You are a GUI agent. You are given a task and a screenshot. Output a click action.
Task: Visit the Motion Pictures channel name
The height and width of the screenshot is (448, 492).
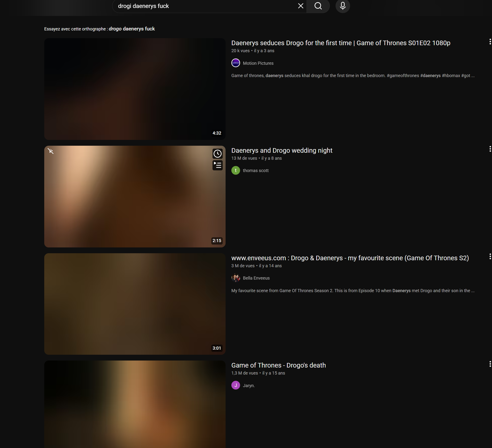tap(258, 63)
